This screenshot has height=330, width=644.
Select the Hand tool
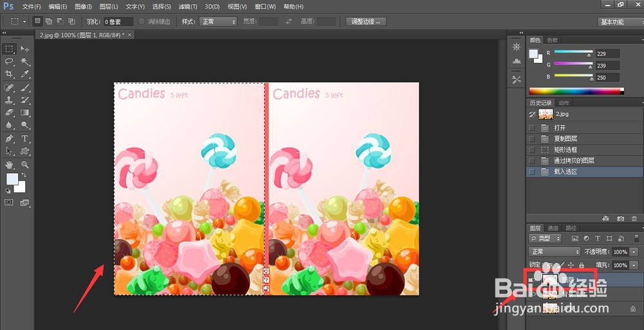tap(9, 165)
